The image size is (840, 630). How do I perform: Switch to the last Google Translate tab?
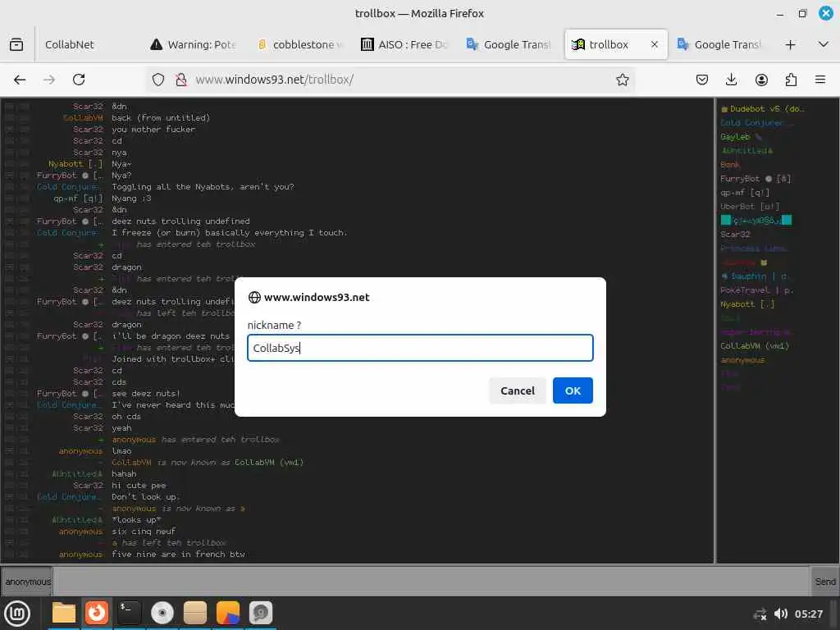click(719, 44)
